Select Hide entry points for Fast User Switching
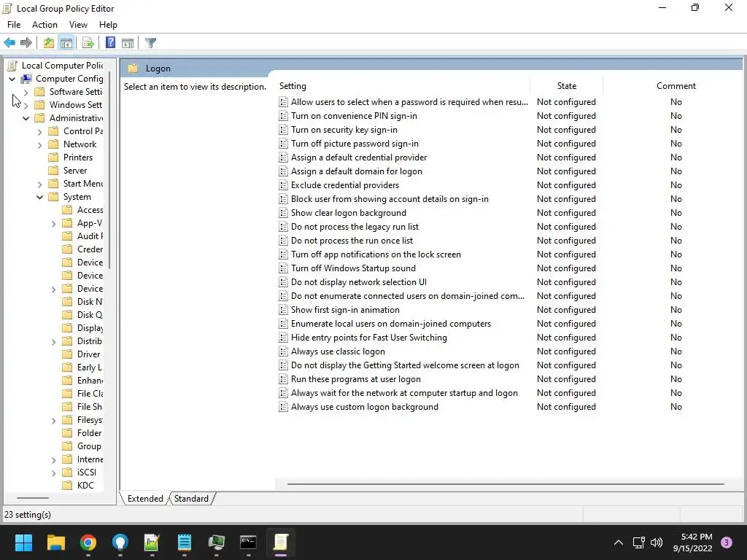Viewport: 747px width, 560px height. tap(368, 337)
